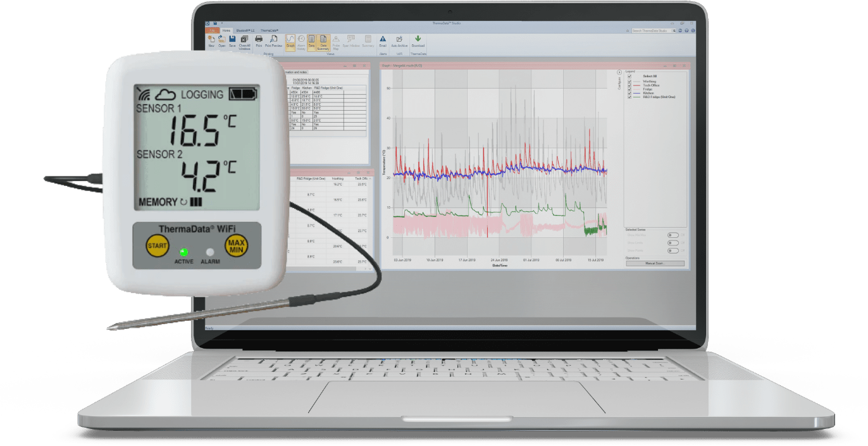Open the quick access toolbar dropdown arrow
The width and height of the screenshot is (868, 446).
pyautogui.click(x=222, y=23)
